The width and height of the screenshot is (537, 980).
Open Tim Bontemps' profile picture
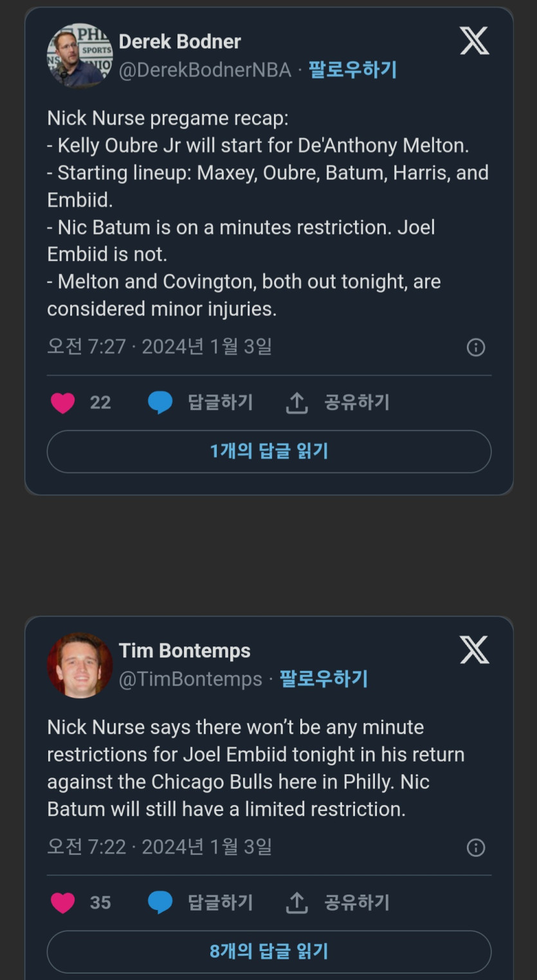[80, 664]
